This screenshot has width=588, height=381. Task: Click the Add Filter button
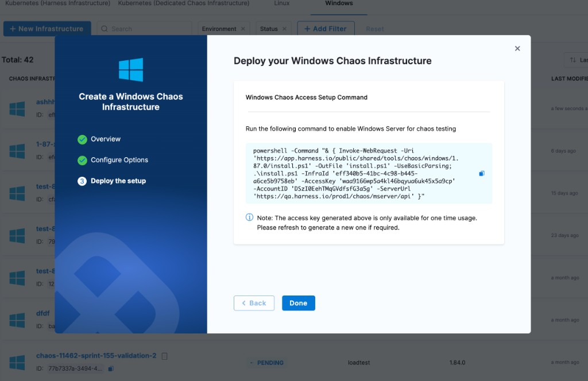(x=326, y=29)
